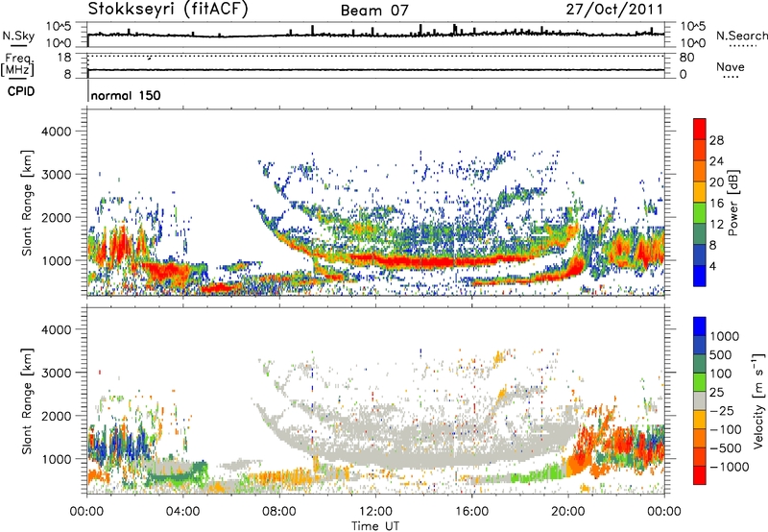Click the 16:00 time tick label

point(471,512)
